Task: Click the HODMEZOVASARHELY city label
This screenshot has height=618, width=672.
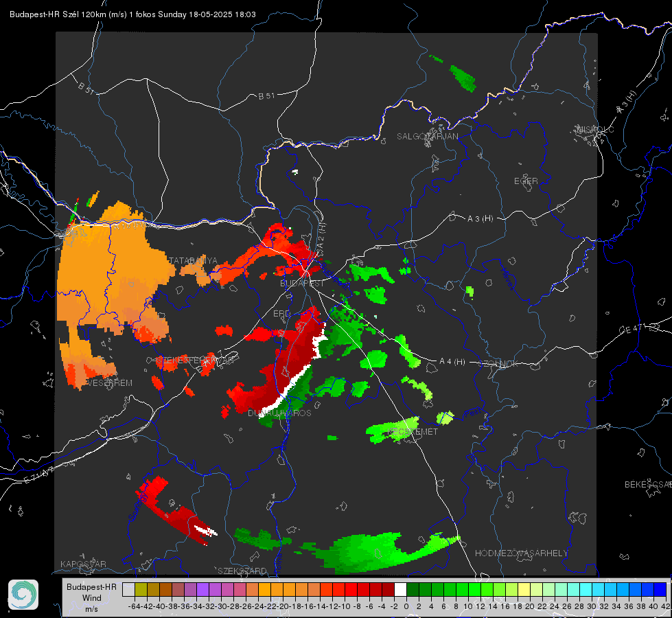Action: [x=521, y=553]
